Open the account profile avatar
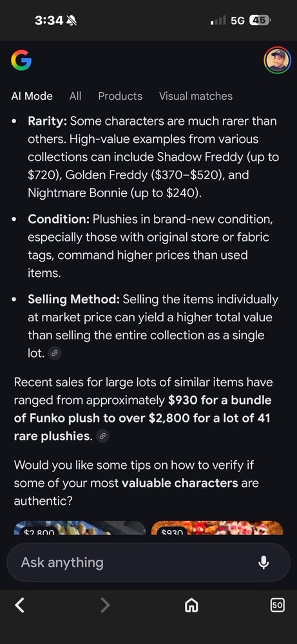 (x=277, y=60)
